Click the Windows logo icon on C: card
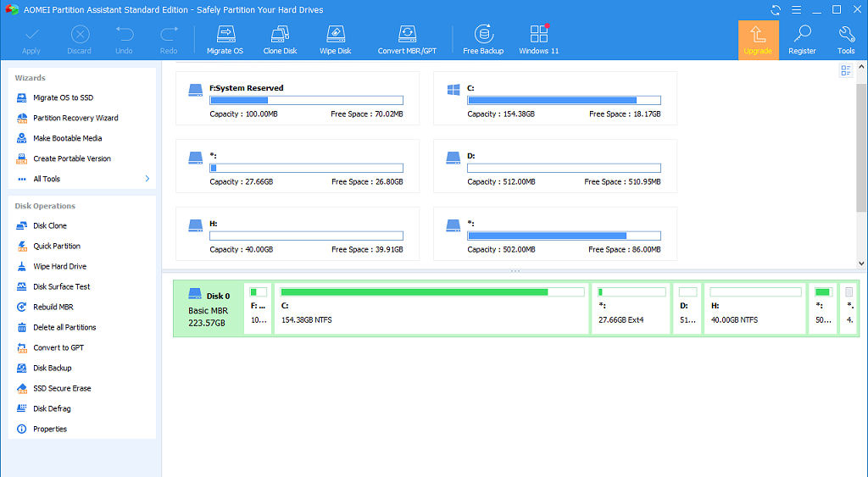Screen dimensions: 868x477 tap(453, 90)
